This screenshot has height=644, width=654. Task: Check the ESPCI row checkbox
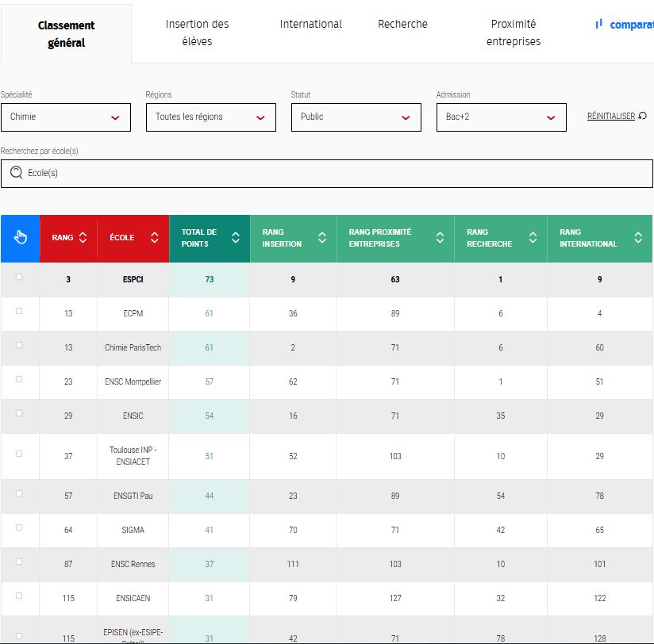[x=20, y=278]
